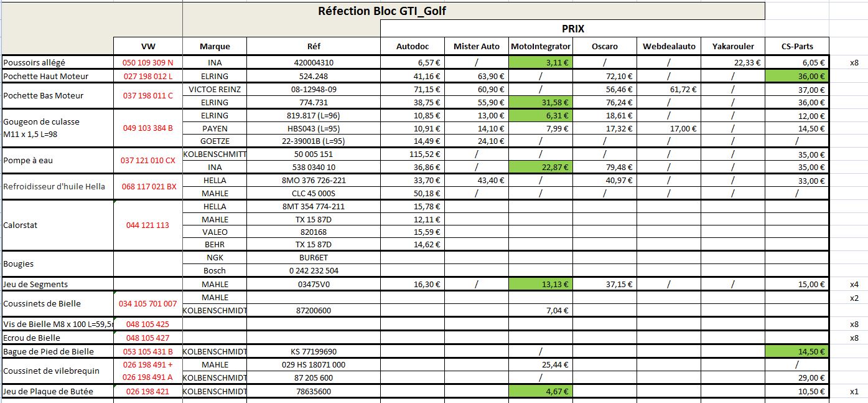
Task: Click VW reference "068 117 021 BX"
Action: click(148, 187)
